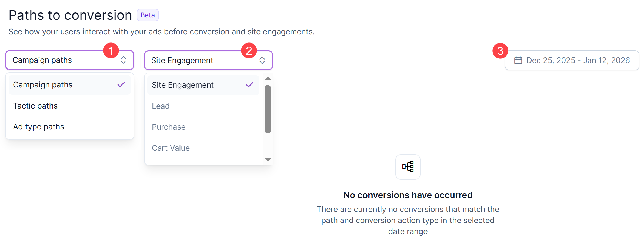Click the checkmark beside Campaign paths option
This screenshot has height=252, width=644.
tap(121, 85)
